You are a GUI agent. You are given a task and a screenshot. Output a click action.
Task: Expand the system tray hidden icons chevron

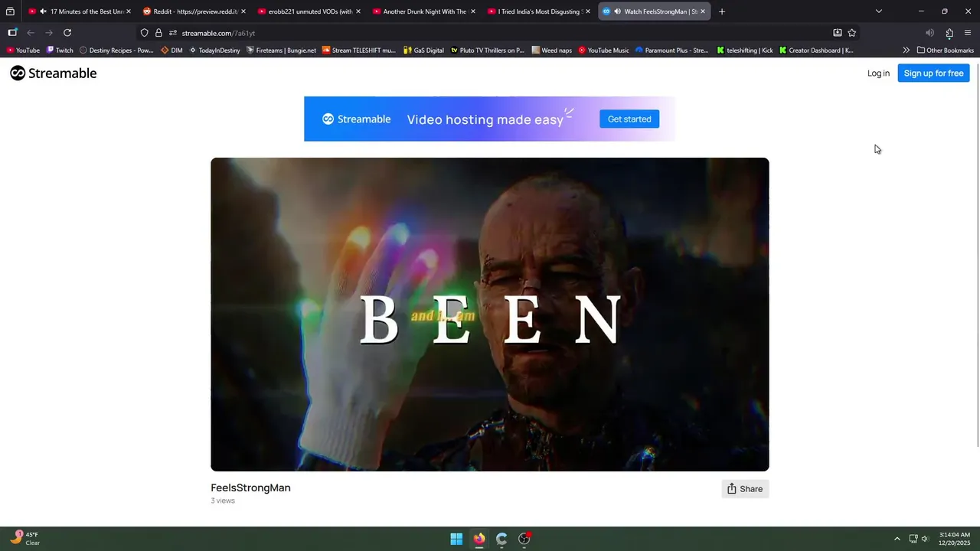pos(897,539)
